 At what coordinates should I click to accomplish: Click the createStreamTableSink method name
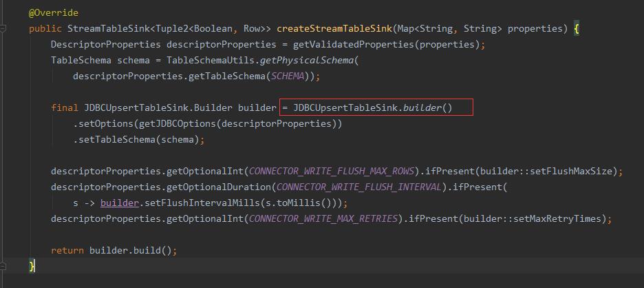coord(334,29)
